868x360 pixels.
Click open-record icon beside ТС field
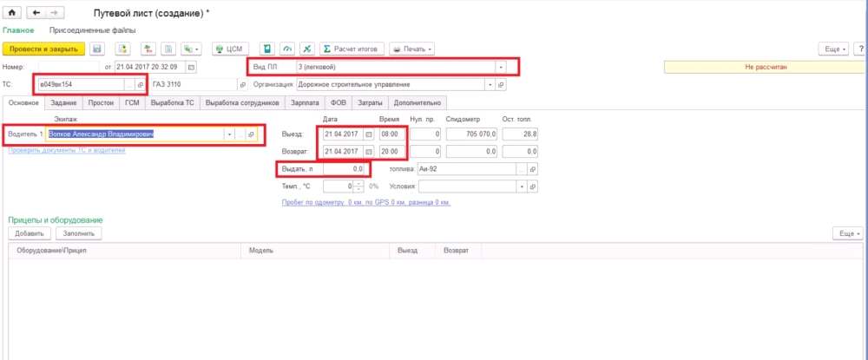tap(140, 85)
